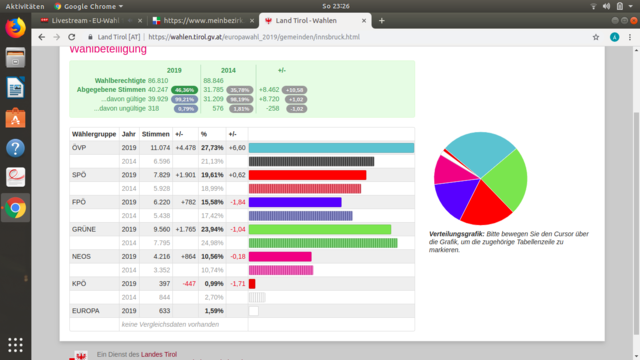This screenshot has width=640, height=360.
Task: Expand Google Chrome app menu
Action: coord(88,6)
